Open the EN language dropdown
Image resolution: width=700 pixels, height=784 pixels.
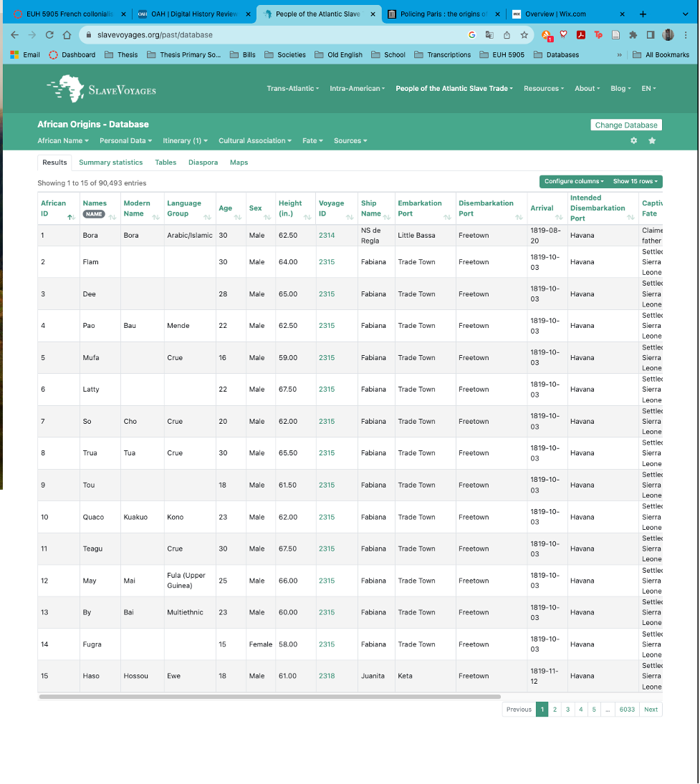point(649,89)
